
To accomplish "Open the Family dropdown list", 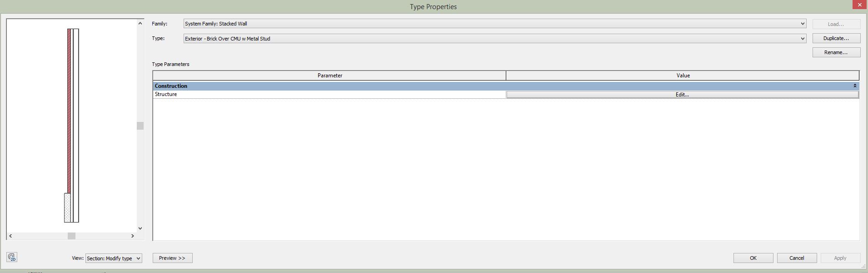I will 495,24.
